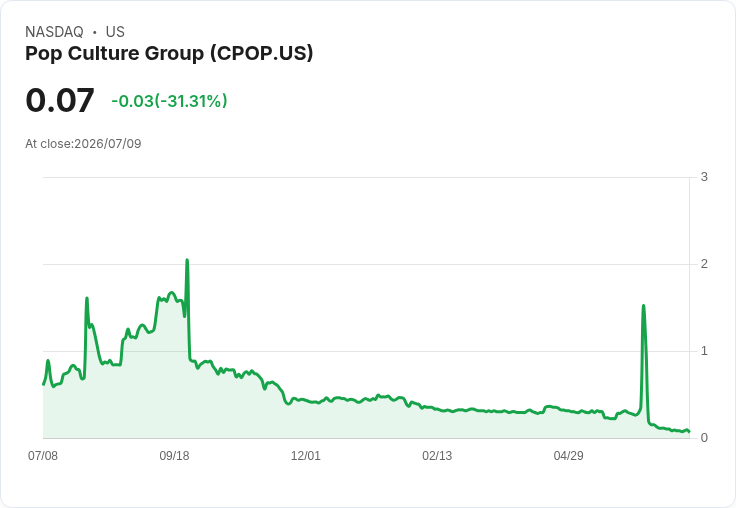Click the 12/01 date axis label
736x508 pixels.
click(x=306, y=455)
